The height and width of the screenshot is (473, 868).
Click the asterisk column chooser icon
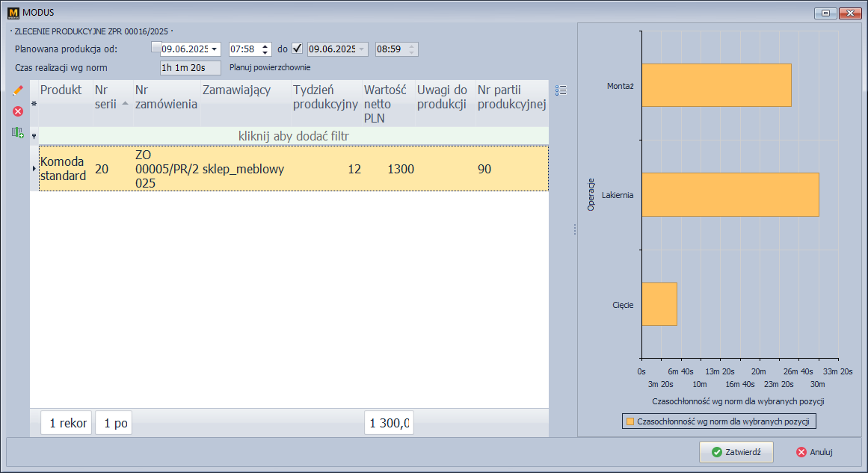pos(34,103)
